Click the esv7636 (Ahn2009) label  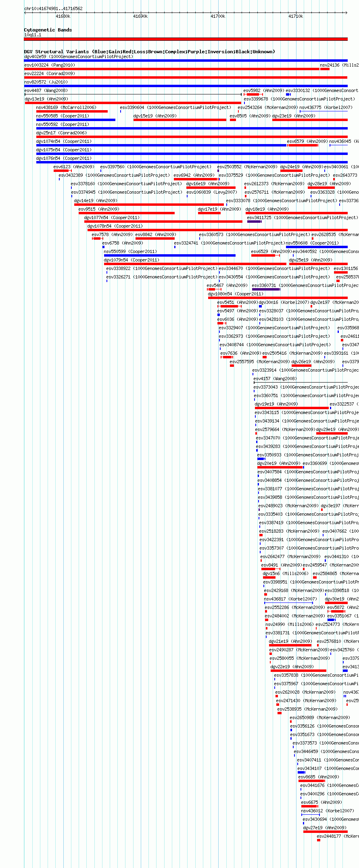(x=241, y=353)
